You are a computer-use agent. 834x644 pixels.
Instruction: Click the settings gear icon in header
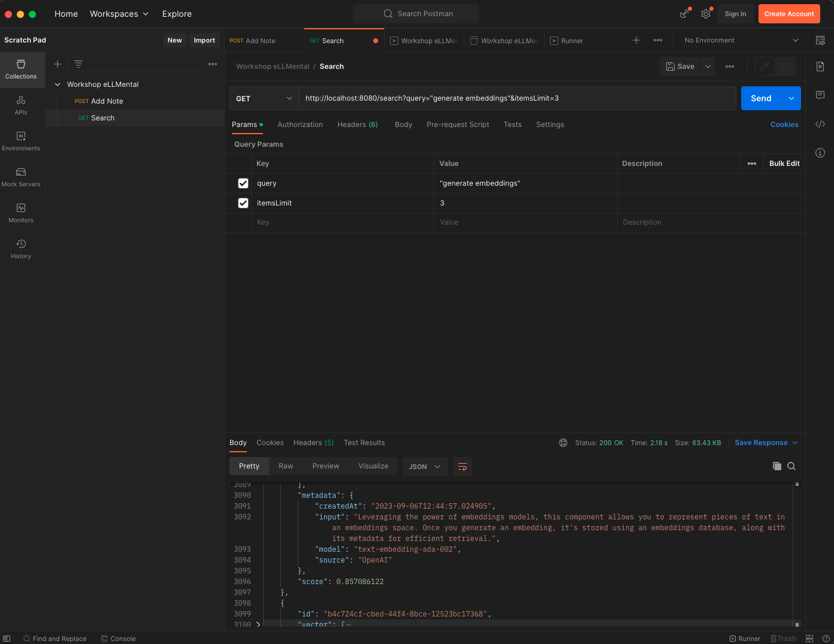tap(706, 14)
